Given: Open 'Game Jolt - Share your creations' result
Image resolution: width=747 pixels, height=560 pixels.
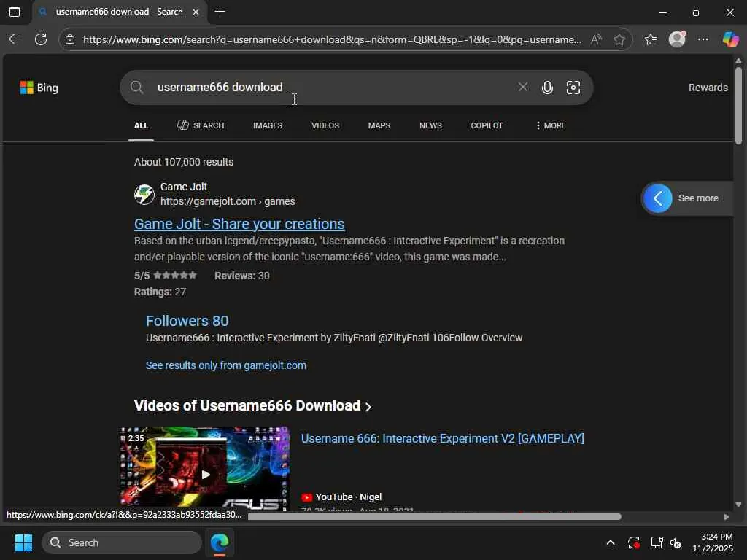Looking at the screenshot, I should (x=239, y=224).
